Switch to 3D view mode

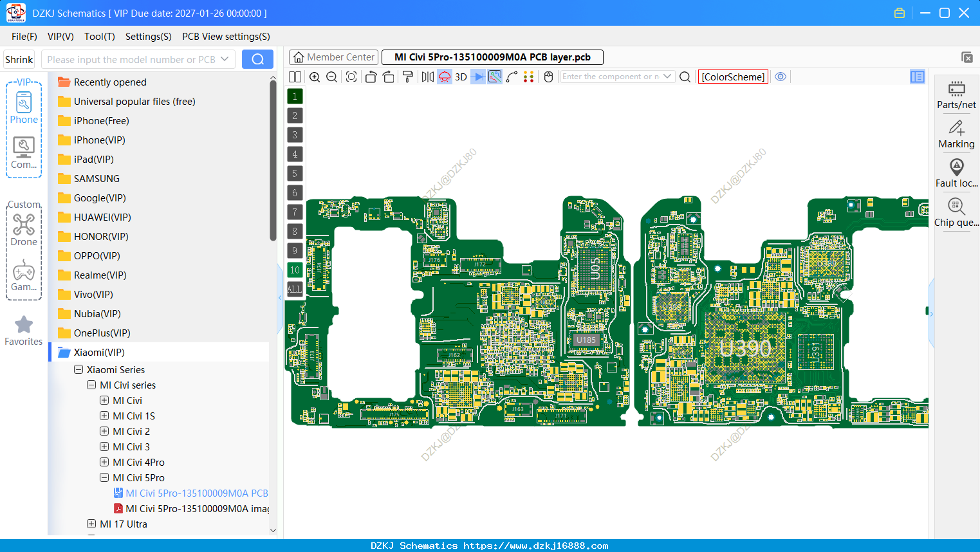click(x=461, y=77)
